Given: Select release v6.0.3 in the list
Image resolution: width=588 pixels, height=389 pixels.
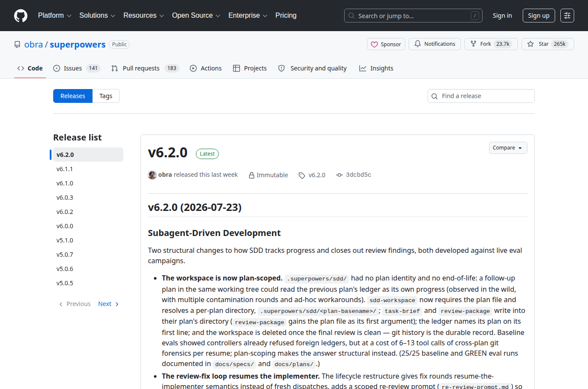Looking at the screenshot, I should (88, 198).
